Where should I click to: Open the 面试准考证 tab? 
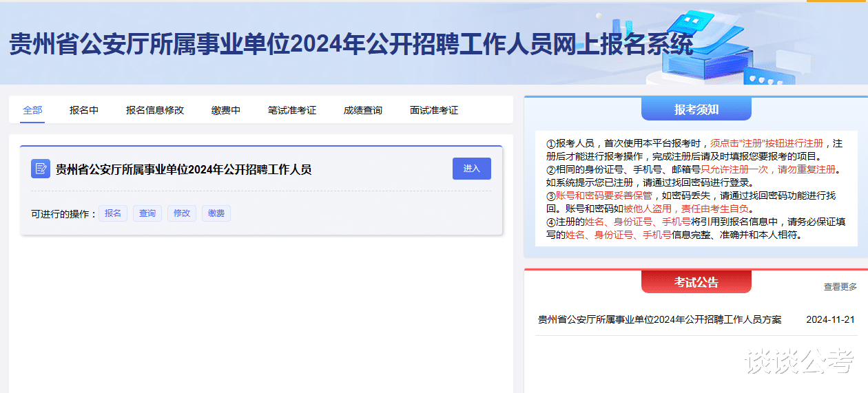[x=434, y=110]
